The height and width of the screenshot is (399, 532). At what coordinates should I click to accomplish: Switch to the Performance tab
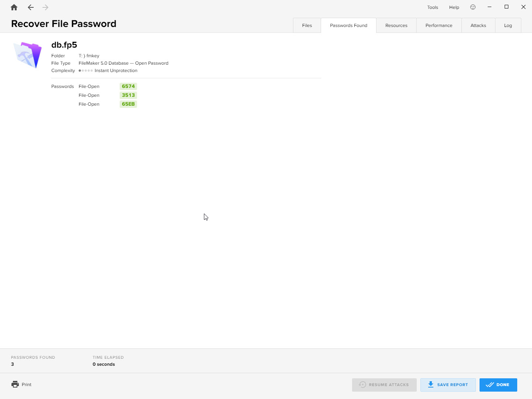[x=439, y=25]
